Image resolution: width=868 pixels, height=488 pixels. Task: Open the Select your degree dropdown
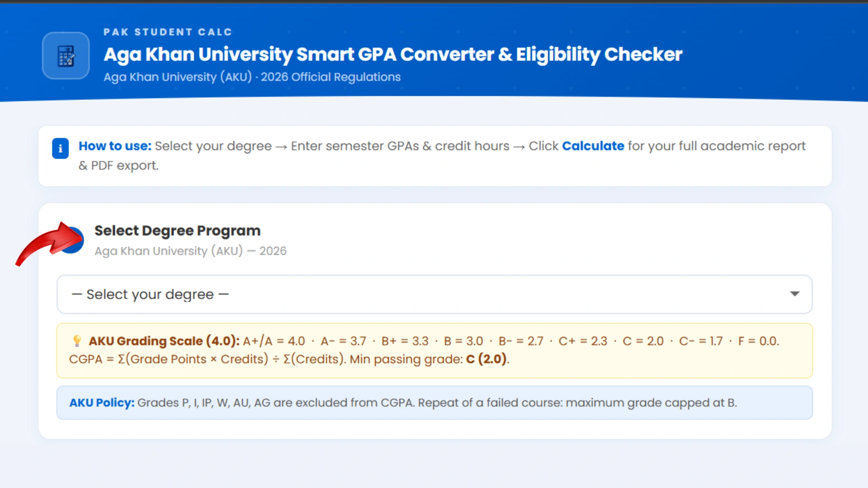click(x=434, y=294)
